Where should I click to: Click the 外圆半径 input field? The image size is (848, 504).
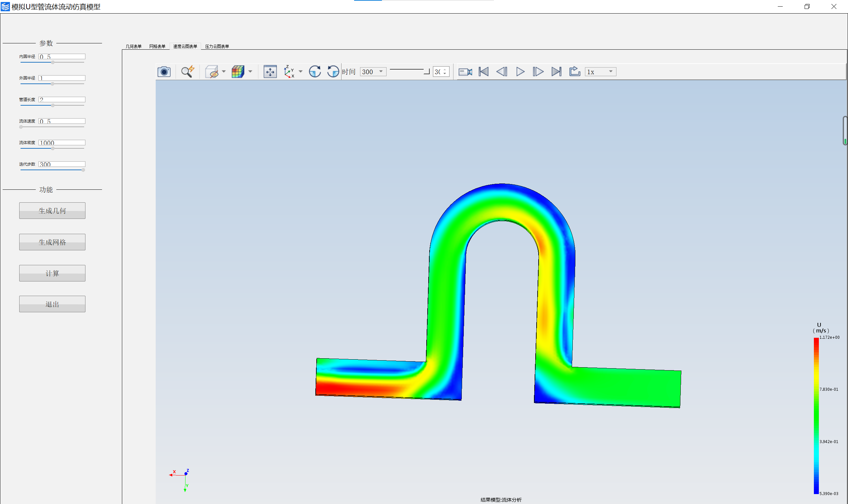[x=62, y=78]
